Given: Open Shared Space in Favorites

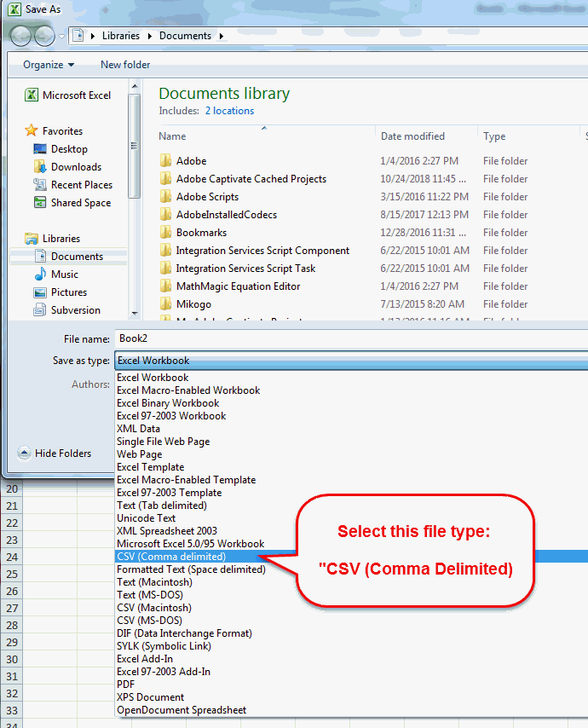Looking at the screenshot, I should (72, 203).
